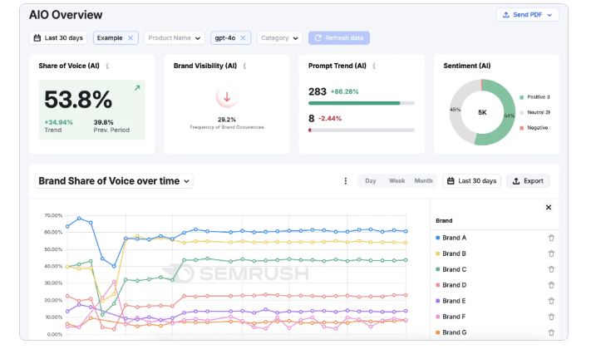Close the Brand legend panel
596x364 pixels.
(x=548, y=208)
